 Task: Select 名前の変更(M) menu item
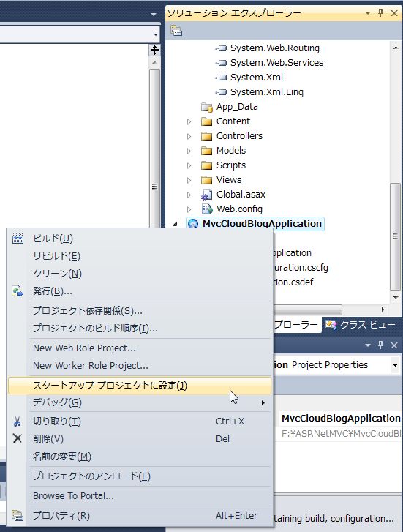click(x=140, y=457)
